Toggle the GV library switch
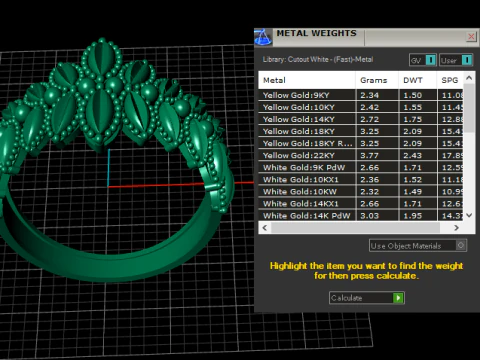The image size is (480, 360). 423,60
